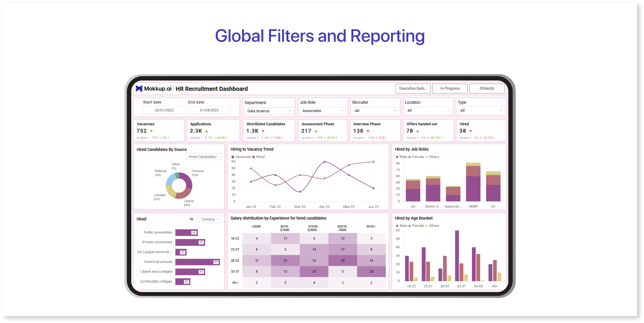Click the Offers handed out up arrow
The image size is (644, 323).
coord(418,131)
